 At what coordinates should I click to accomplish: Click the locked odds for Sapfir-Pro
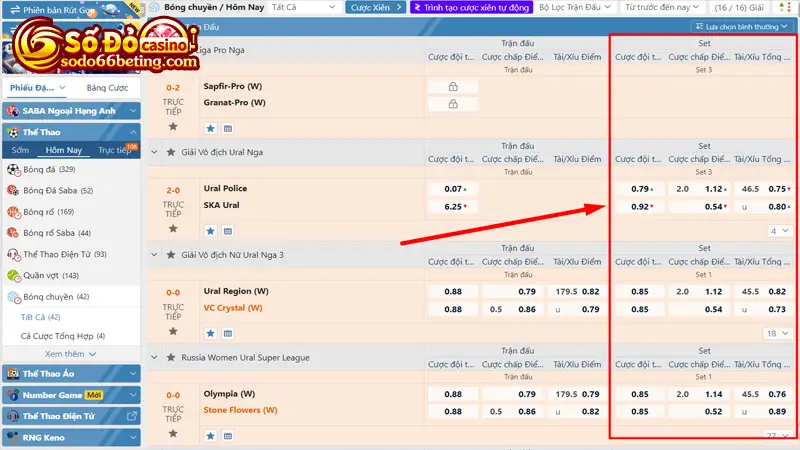453,87
